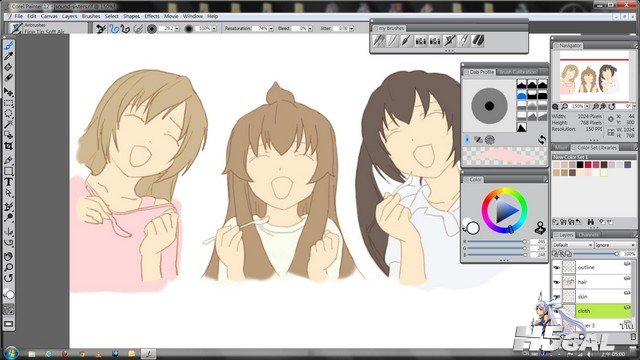The height and width of the screenshot is (360, 640).
Task: Open the Ignore composite depth dropdown
Action: tap(615, 245)
